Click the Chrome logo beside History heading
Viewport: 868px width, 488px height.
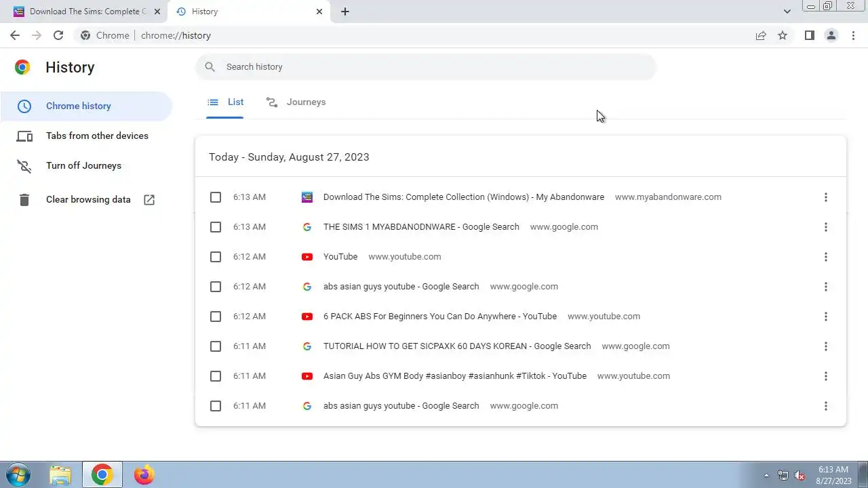pos(22,67)
